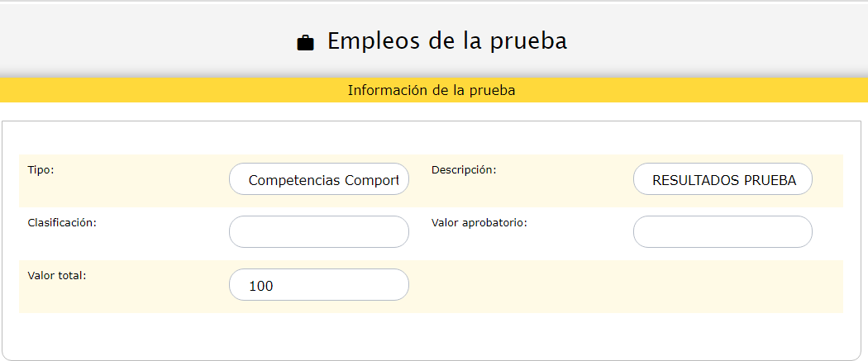Click the empty Valor aprobatorio field

pyautogui.click(x=723, y=232)
